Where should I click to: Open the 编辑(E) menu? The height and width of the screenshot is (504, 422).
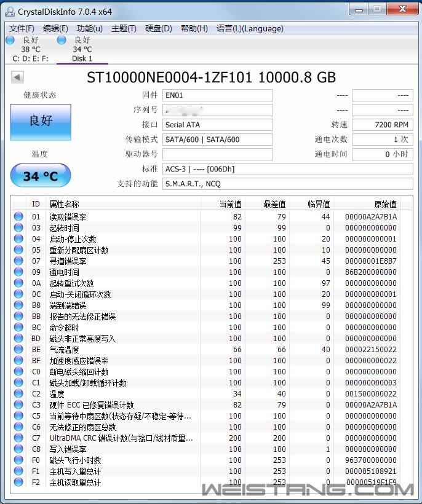pyautogui.click(x=55, y=29)
